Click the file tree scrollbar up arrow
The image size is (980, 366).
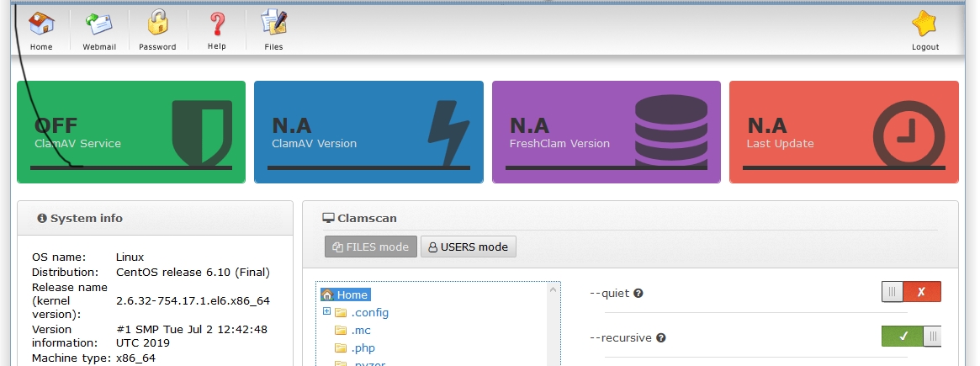[x=554, y=290]
